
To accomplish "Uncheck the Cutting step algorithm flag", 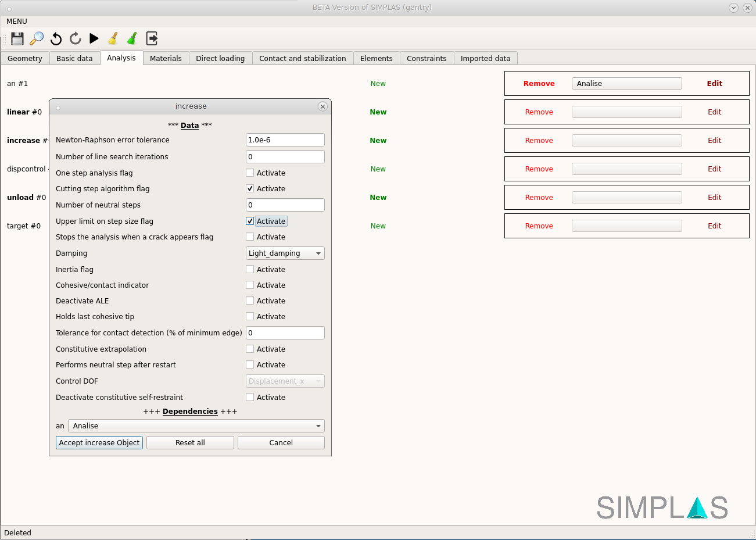I will (250, 188).
